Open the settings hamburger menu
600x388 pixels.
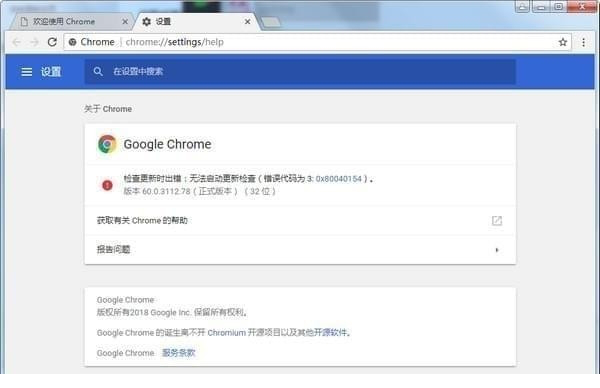(26, 72)
